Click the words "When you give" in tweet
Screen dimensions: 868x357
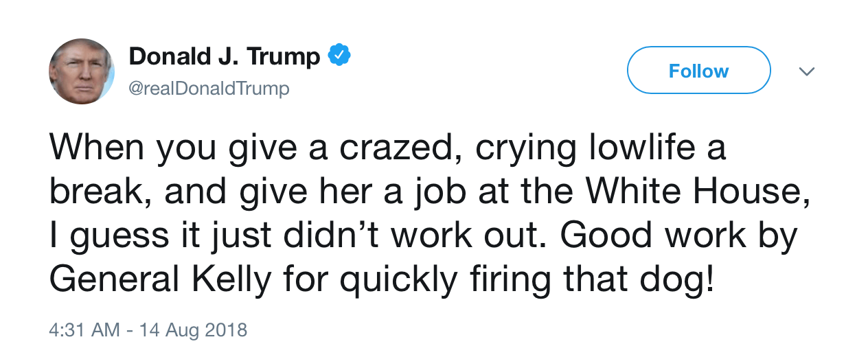[157, 148]
